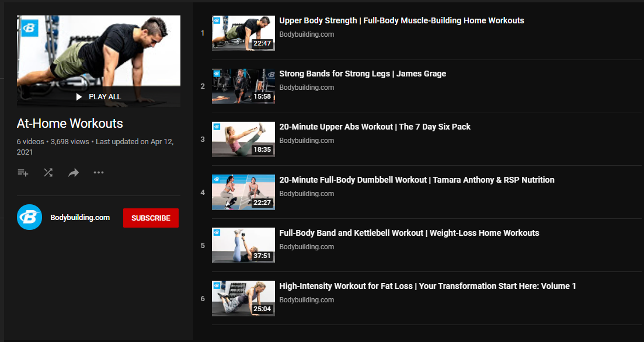Open channel link under Strong Bands video

pyautogui.click(x=307, y=88)
